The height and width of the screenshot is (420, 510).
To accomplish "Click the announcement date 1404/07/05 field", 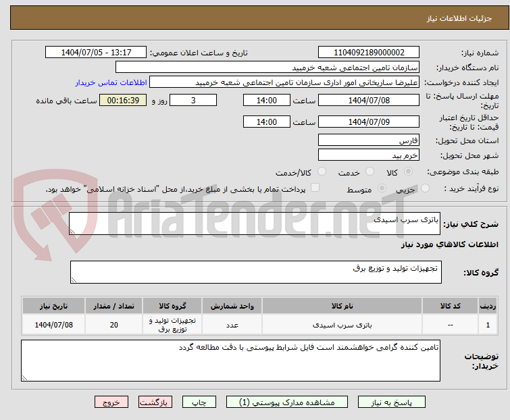I will (96, 53).
